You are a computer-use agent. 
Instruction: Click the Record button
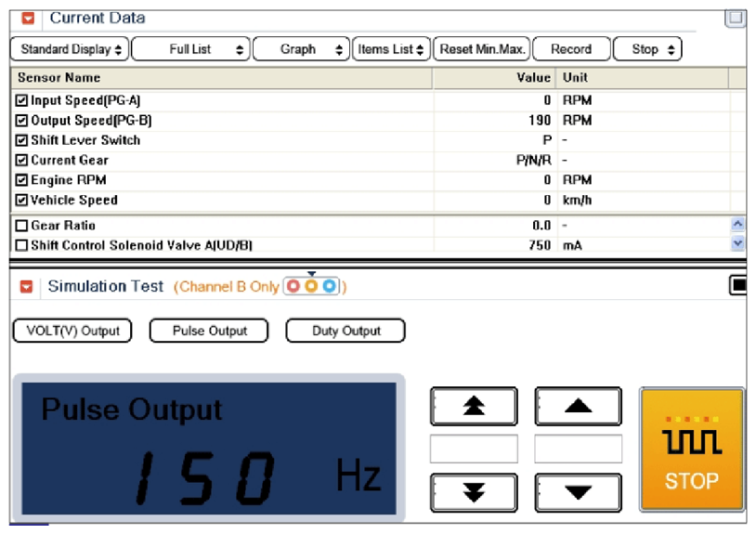(x=571, y=49)
